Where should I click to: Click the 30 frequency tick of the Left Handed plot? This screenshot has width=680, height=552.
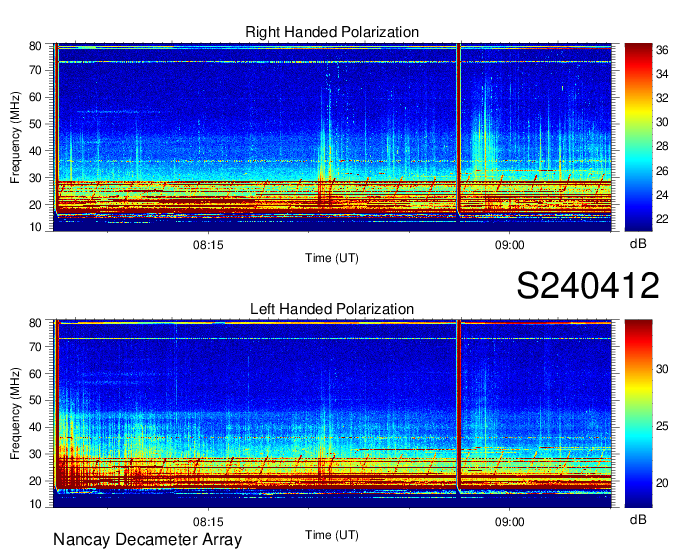pyautogui.click(x=35, y=454)
